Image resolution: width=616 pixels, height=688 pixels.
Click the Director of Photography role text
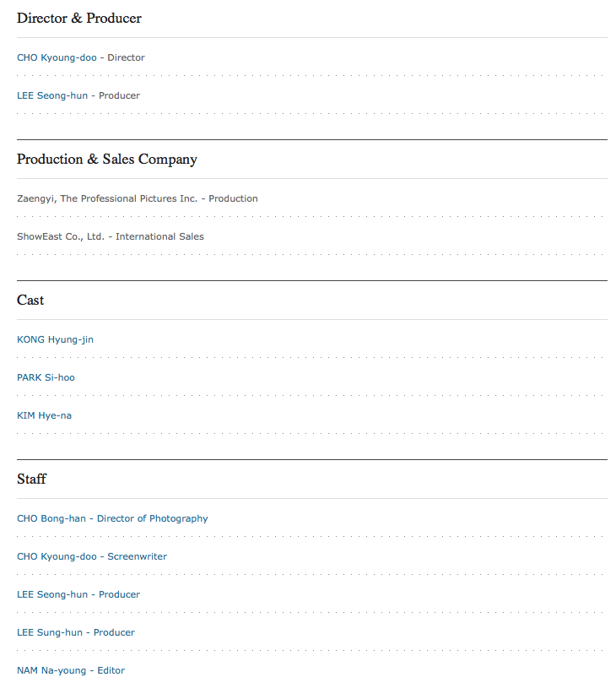click(x=152, y=519)
